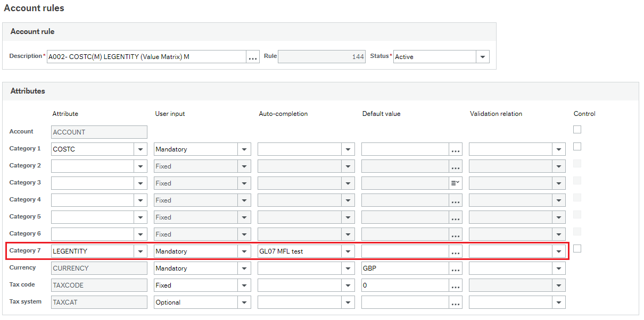The width and height of the screenshot is (644, 320).
Task: Open the User input dropdown for the Currency row
Action: pyautogui.click(x=244, y=268)
